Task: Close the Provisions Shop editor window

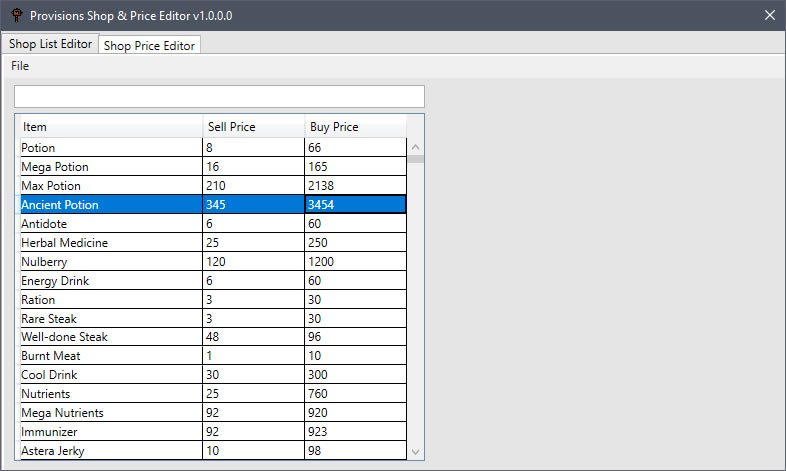Action: pos(768,15)
